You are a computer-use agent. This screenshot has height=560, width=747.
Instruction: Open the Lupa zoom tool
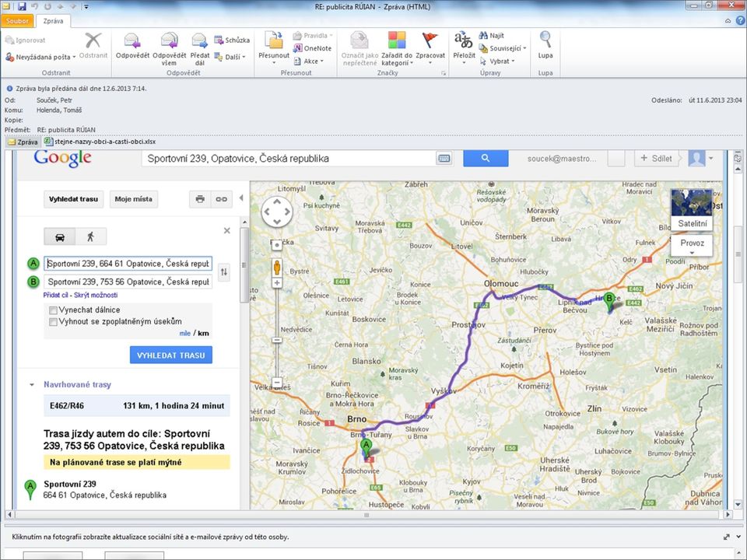coord(545,45)
